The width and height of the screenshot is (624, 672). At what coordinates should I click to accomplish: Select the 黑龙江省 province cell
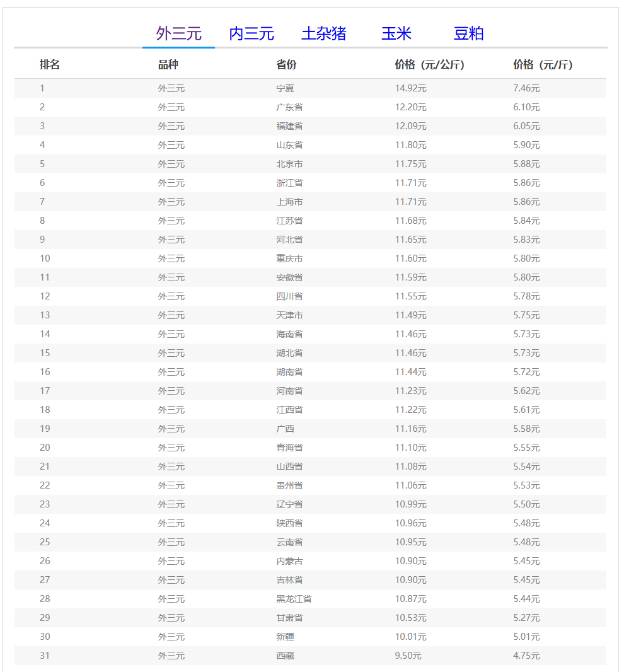pyautogui.click(x=294, y=599)
